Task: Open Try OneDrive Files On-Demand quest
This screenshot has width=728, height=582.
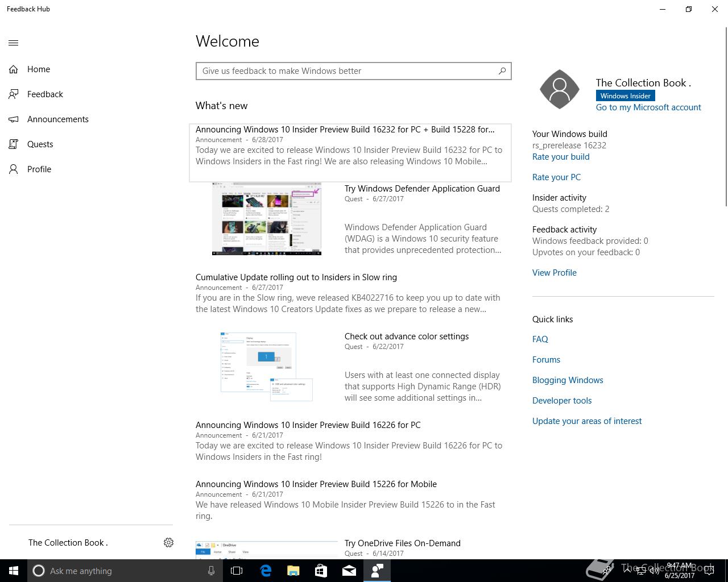Action: point(403,543)
